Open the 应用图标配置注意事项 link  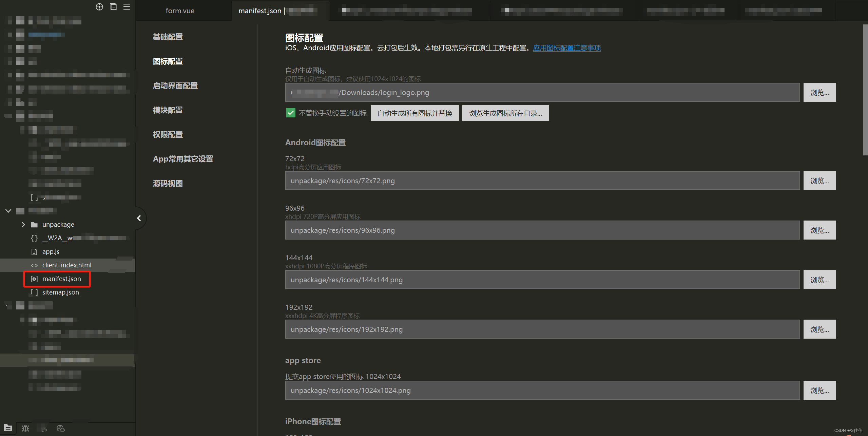click(566, 48)
